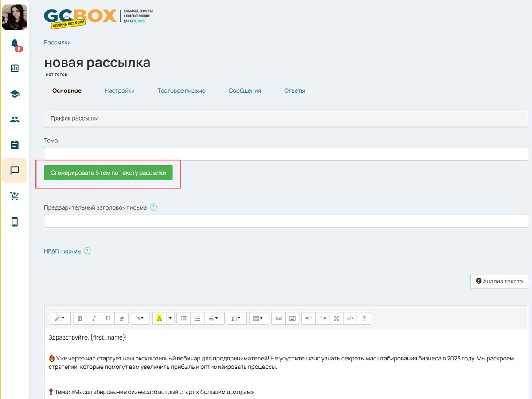This screenshot has width=532, height=399.
Task: Click the Анализ текста button
Action: pos(499,281)
